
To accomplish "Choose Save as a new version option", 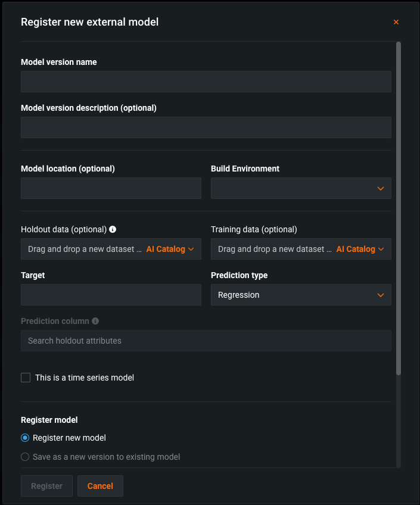I will pyautogui.click(x=25, y=457).
